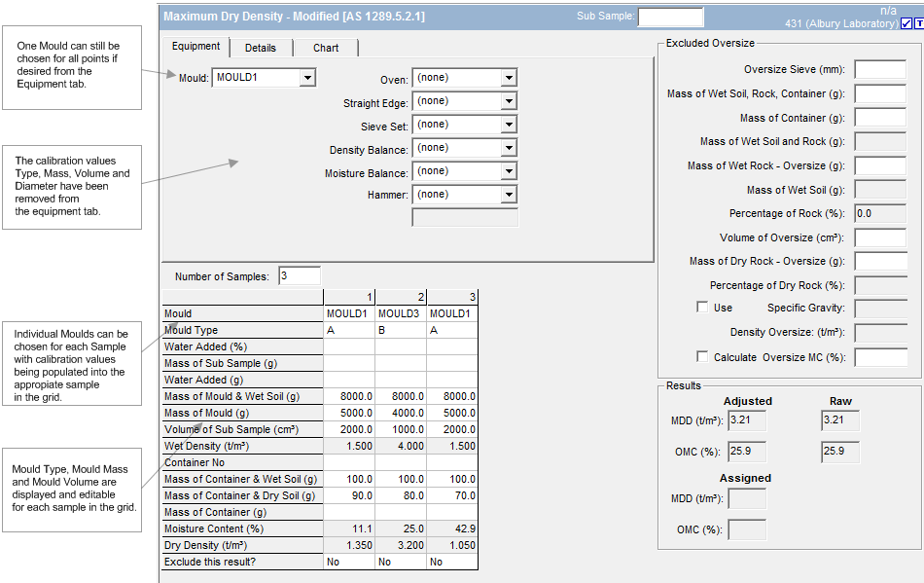The width and height of the screenshot is (924, 583).
Task: Open the Density Balance dropdown
Action: [508, 148]
